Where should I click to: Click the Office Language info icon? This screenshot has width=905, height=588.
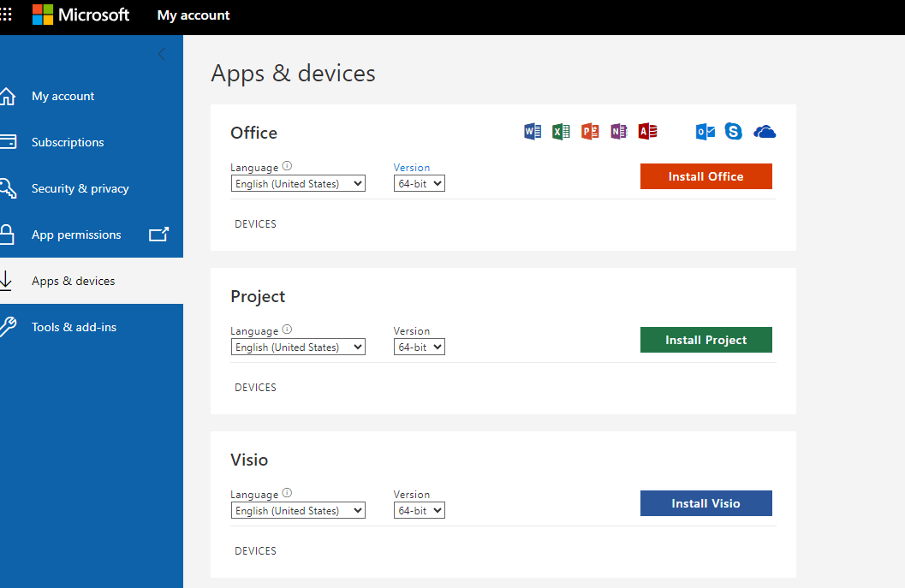(x=287, y=166)
